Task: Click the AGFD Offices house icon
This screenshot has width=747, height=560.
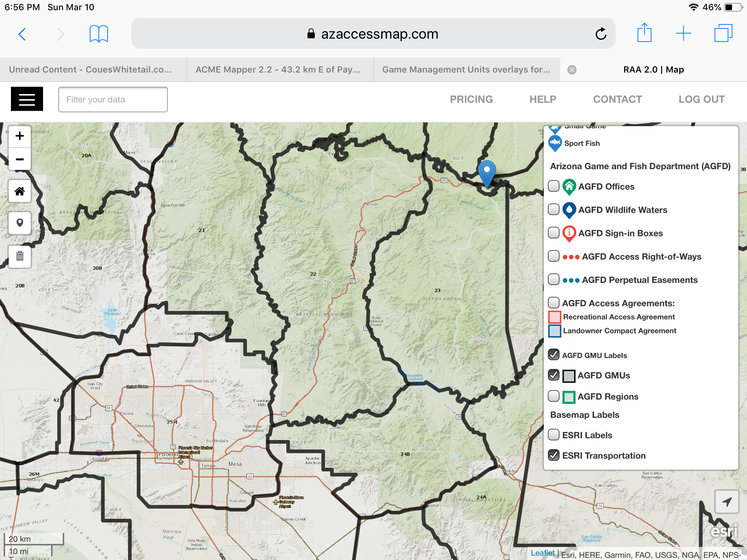Action: tap(569, 187)
